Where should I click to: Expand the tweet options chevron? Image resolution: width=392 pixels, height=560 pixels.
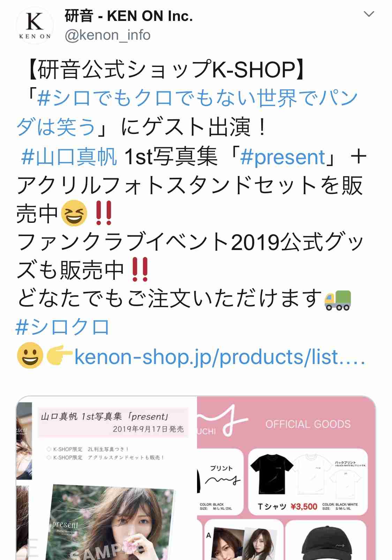369,14
